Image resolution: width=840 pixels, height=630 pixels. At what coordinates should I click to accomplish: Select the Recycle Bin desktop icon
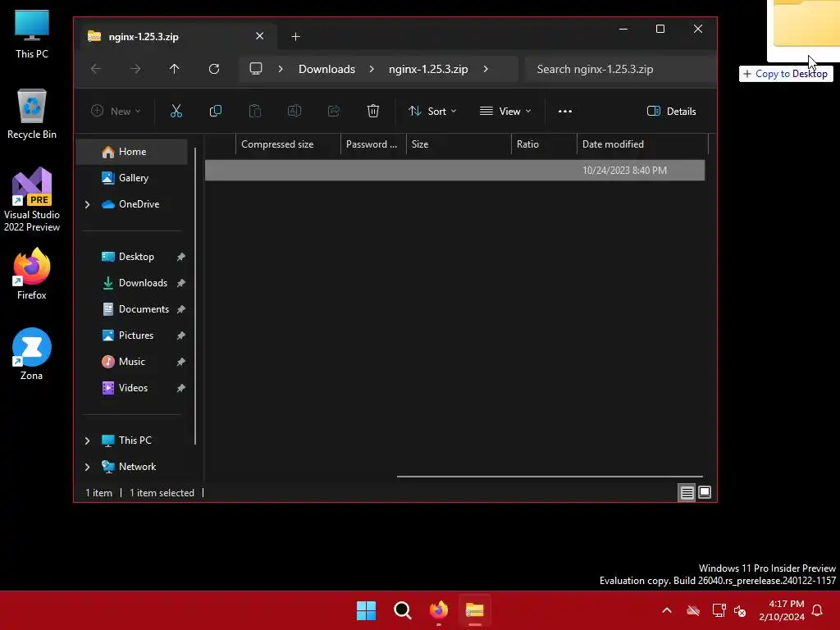point(32,114)
